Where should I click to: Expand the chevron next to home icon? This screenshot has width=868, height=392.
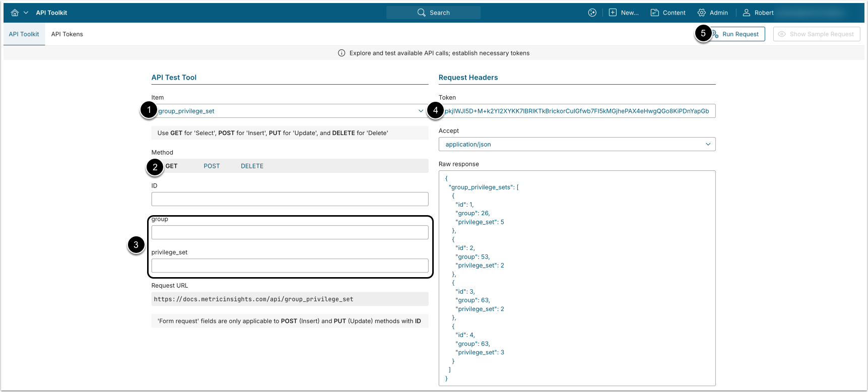(26, 13)
